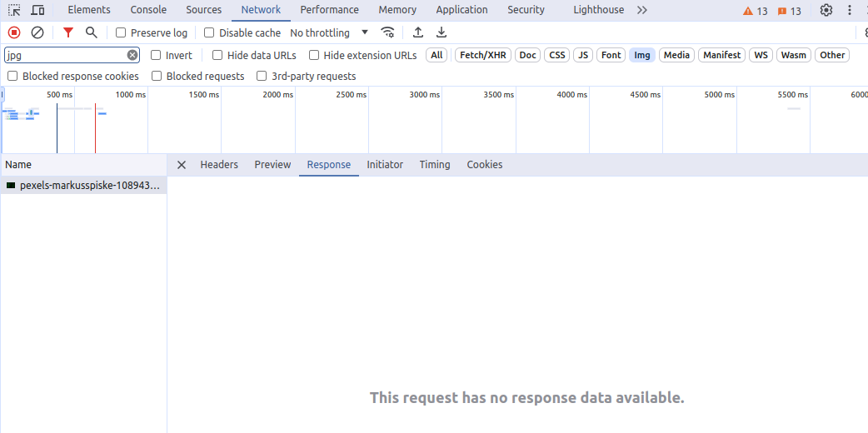Open network conditions wifi icon

[388, 32]
